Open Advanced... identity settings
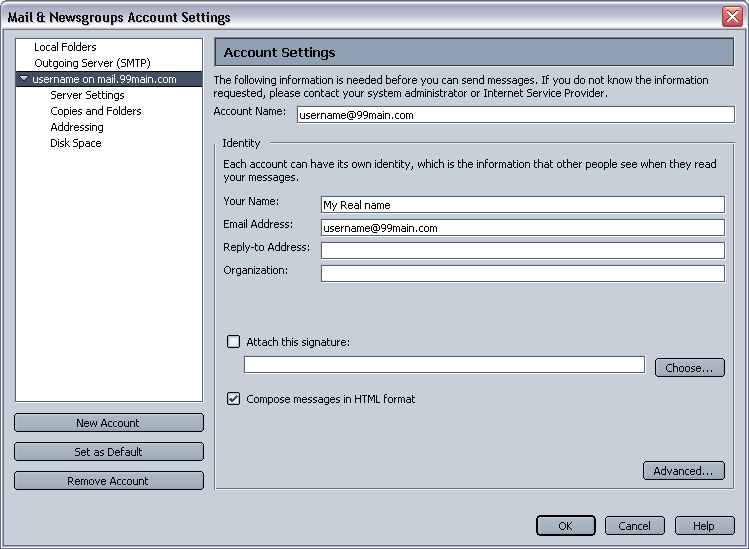 [683, 471]
